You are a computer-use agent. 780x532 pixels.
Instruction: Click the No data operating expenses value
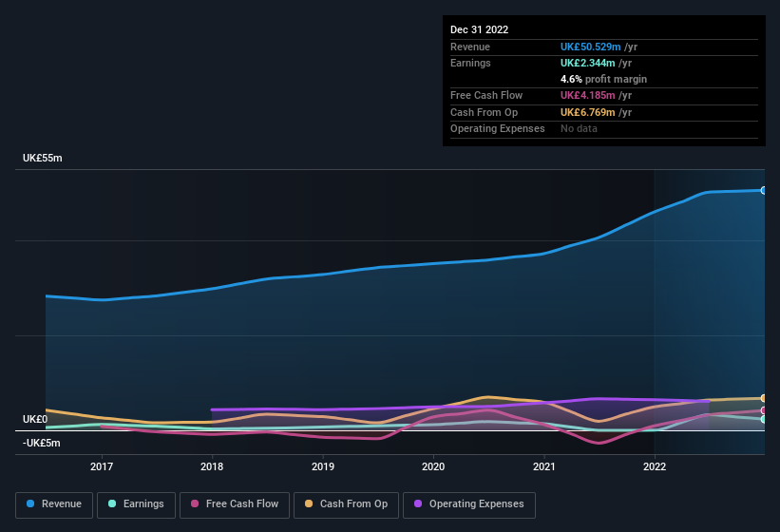click(x=579, y=129)
